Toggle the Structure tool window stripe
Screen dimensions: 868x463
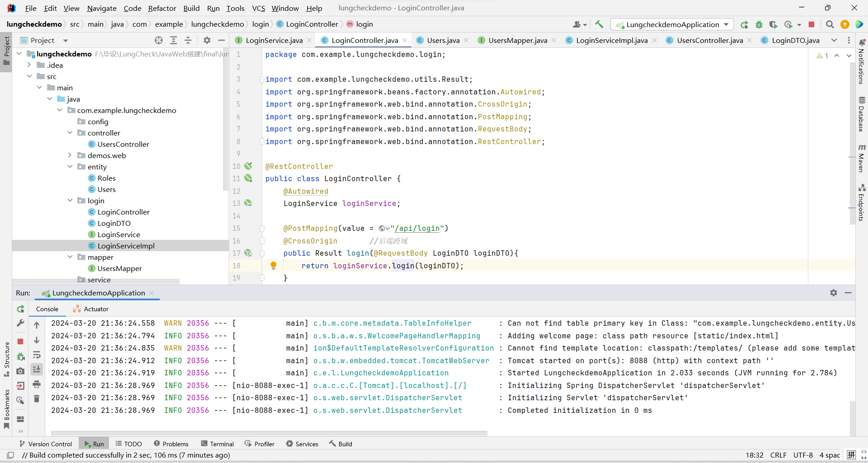tap(6, 360)
